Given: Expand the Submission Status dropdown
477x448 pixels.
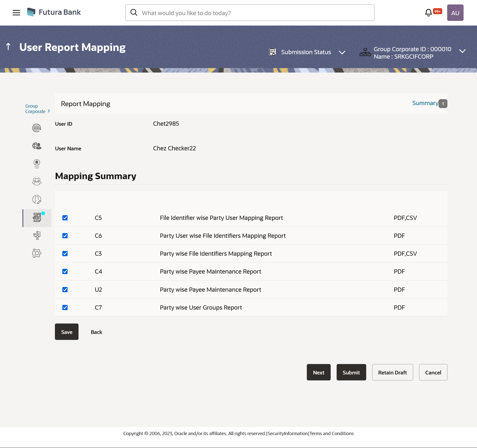Looking at the screenshot, I should (342, 52).
